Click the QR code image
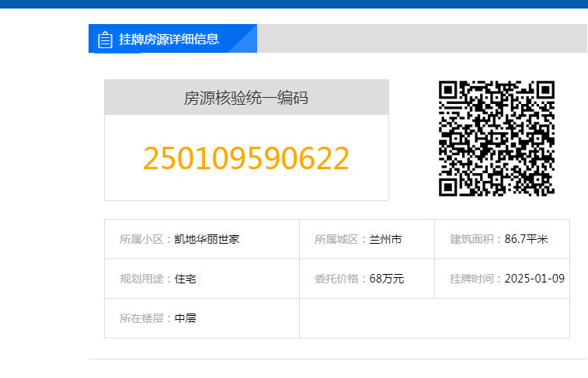The width and height of the screenshot is (588, 378). click(496, 138)
